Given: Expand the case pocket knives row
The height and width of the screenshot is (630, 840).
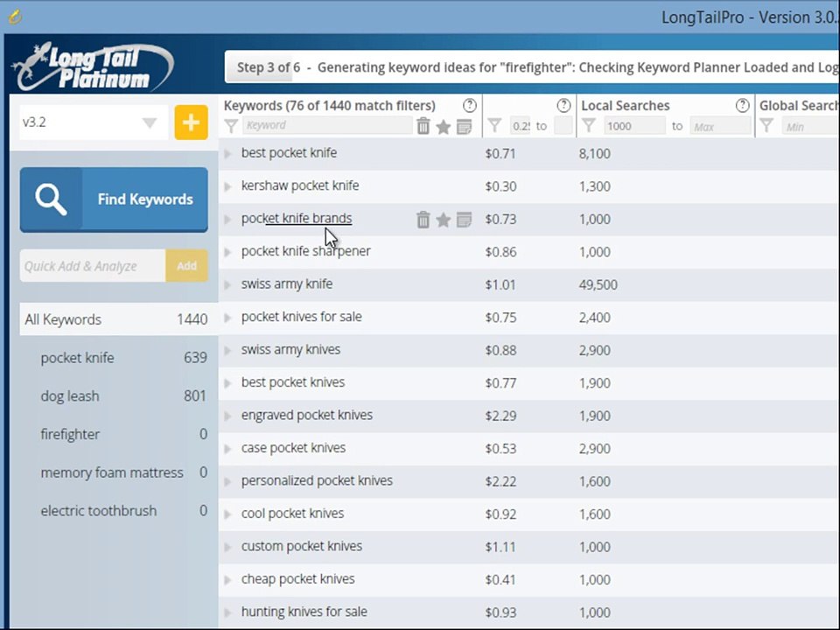Looking at the screenshot, I should [227, 449].
